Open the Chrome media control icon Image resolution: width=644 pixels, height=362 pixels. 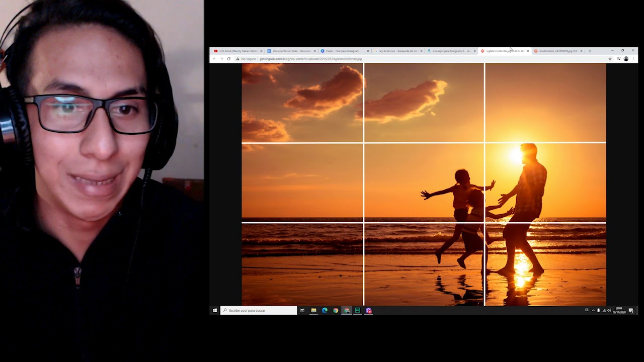(x=618, y=59)
